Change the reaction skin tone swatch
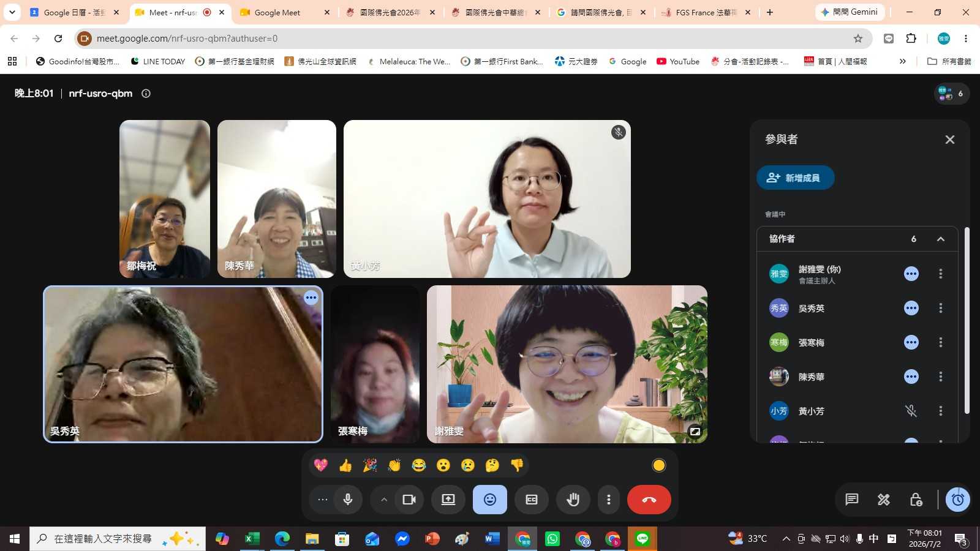This screenshot has width=980, height=551. coord(659,465)
